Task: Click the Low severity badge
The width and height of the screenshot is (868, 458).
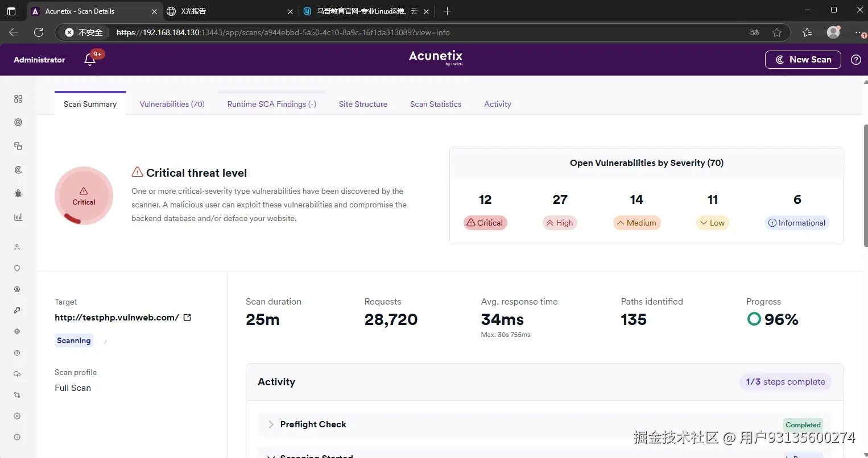Action: [x=713, y=223]
